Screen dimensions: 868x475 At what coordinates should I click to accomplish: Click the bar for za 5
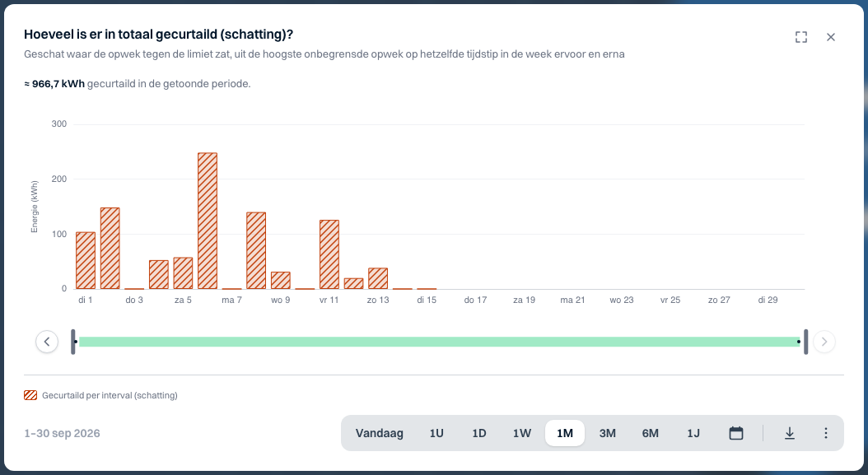coord(183,273)
